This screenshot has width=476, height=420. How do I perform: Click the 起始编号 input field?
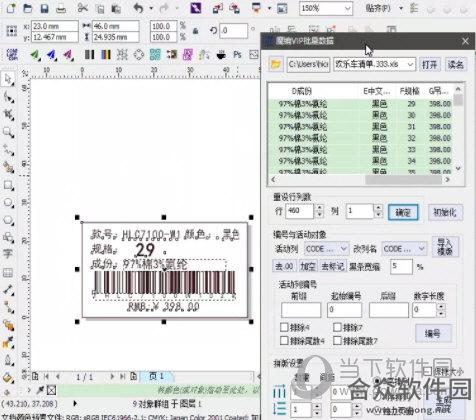[x=344, y=310]
